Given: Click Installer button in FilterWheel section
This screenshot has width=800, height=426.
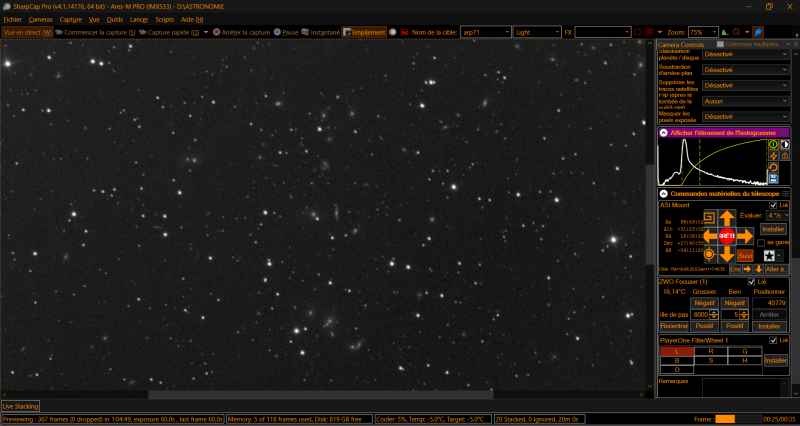Looking at the screenshot, I should pyautogui.click(x=776, y=361).
